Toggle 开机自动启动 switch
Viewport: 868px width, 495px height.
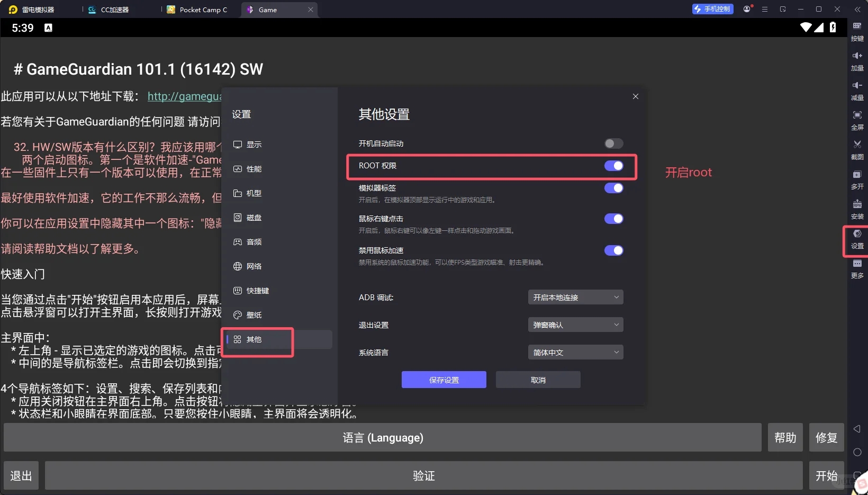point(614,143)
